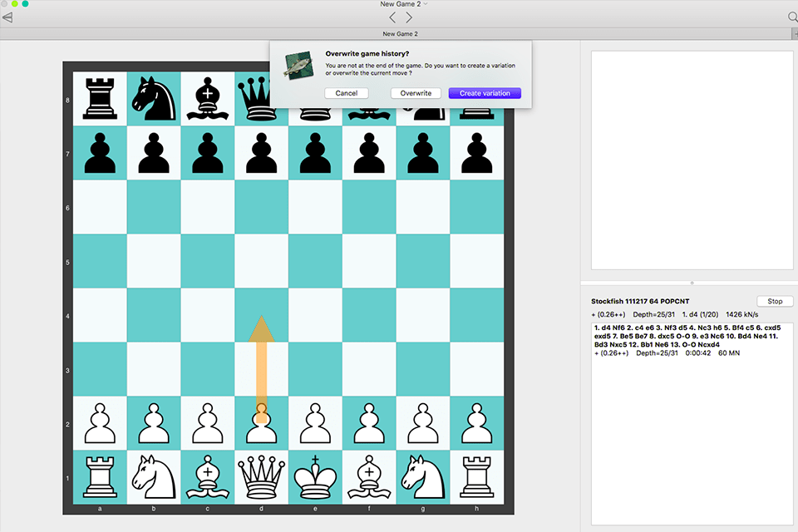
Task: Select black pawn on g7
Action: (423, 153)
